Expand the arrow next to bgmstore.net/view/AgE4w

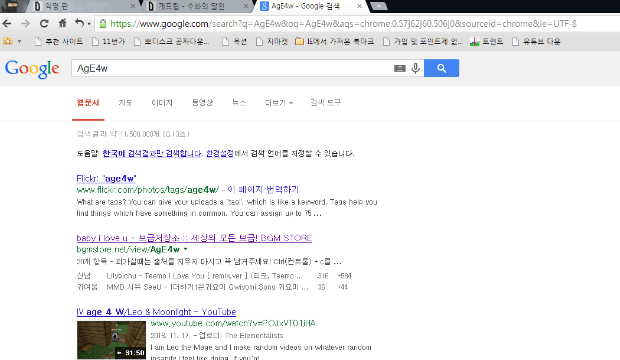(x=185, y=249)
